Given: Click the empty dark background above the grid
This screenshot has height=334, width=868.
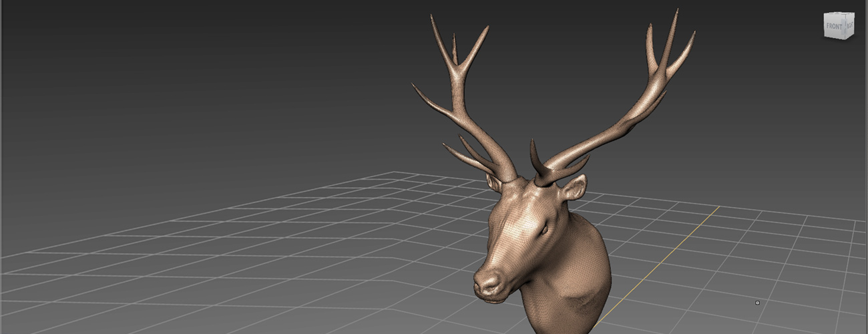Looking at the screenshot, I should [x=200, y=80].
